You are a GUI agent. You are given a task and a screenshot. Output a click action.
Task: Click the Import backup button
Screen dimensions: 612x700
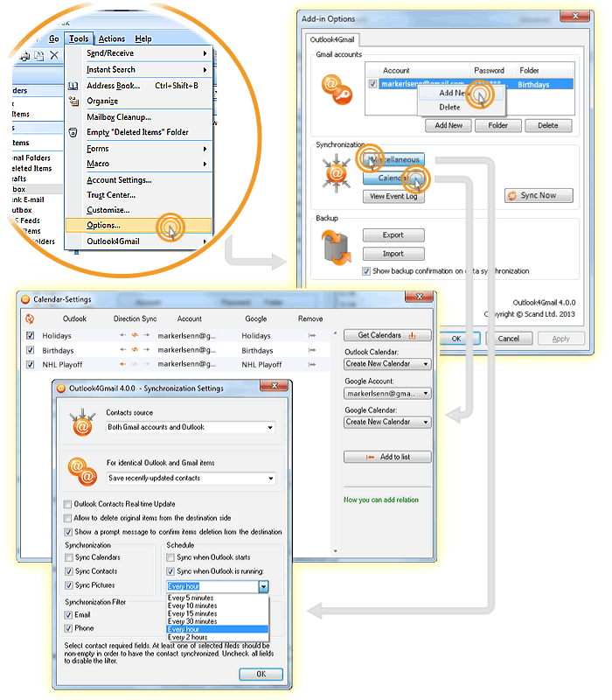(x=393, y=254)
